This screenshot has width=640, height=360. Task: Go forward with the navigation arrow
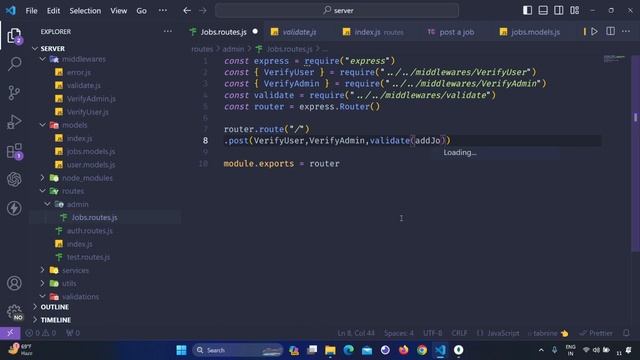point(203,11)
